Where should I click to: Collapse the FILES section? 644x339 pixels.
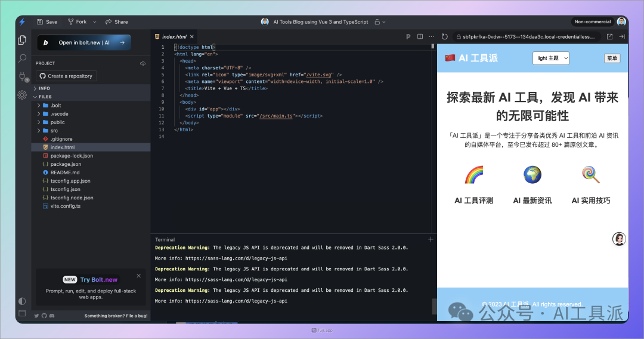click(x=91, y=97)
